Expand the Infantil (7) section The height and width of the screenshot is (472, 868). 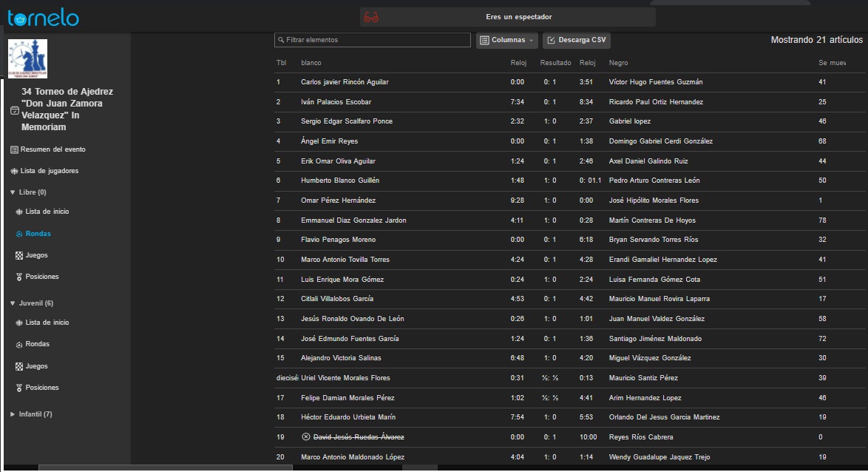tap(13, 414)
